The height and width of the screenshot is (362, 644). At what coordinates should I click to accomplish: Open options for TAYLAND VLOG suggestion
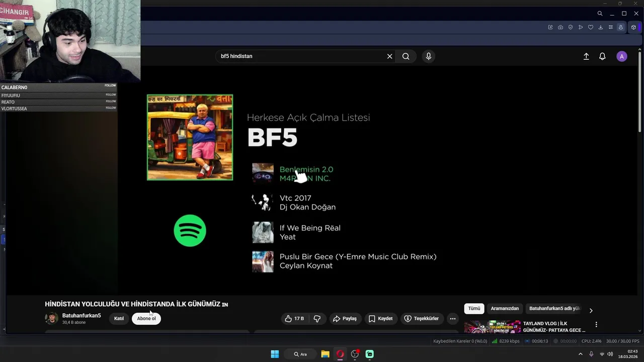596,325
